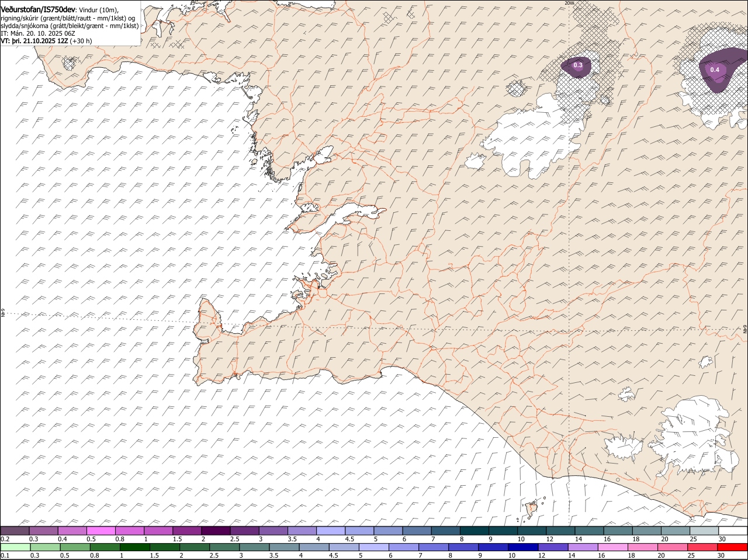Click the bottom-row legend label 30
This screenshot has width=748, height=560.
[x=721, y=555]
